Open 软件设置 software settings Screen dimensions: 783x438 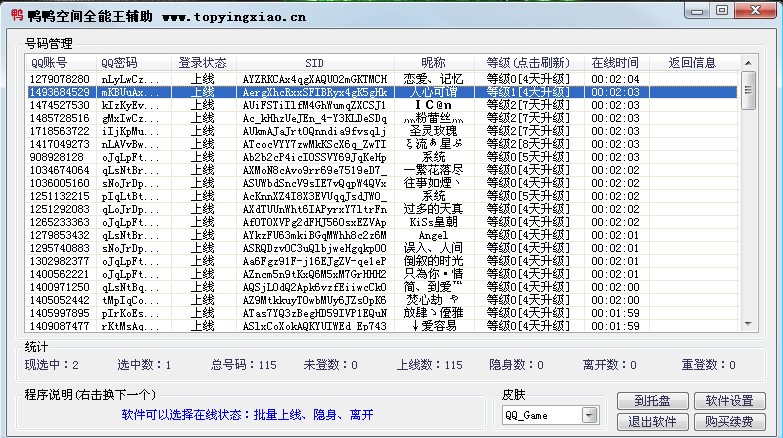(x=729, y=400)
